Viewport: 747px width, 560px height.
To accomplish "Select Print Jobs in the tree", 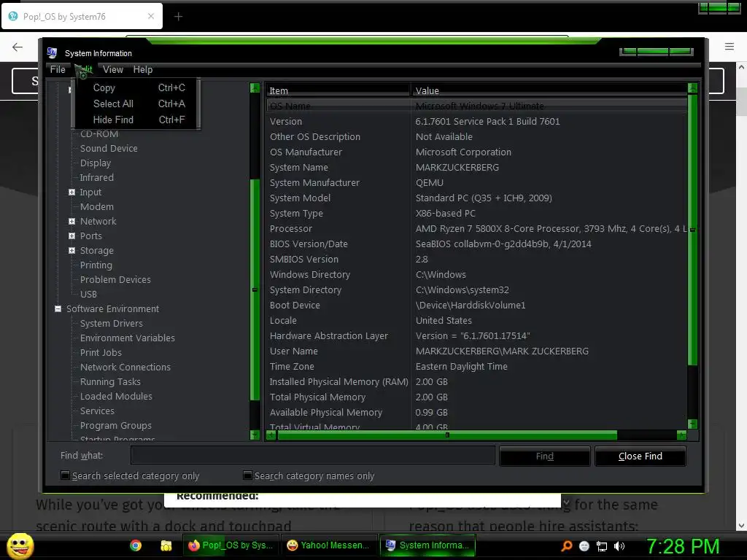I will pyautogui.click(x=101, y=352).
